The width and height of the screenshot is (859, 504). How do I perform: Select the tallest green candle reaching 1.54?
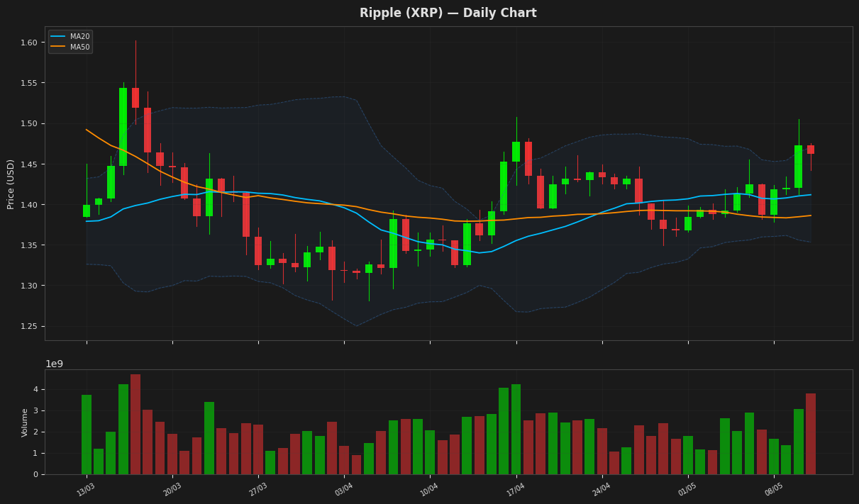pyautogui.click(x=123, y=127)
